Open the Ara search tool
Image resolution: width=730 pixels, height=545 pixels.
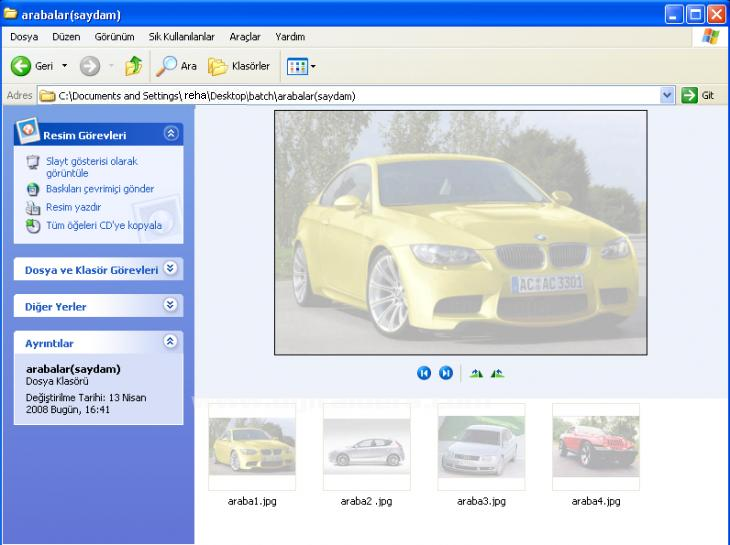(176, 66)
